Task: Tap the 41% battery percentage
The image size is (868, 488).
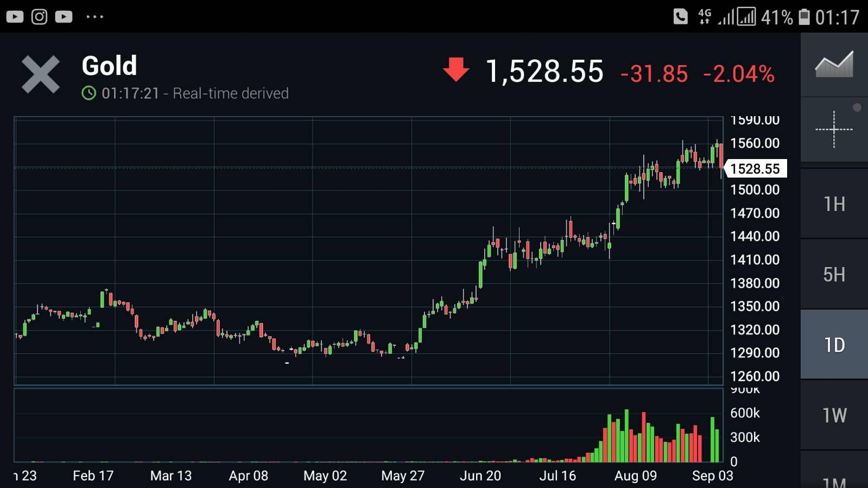Action: (777, 17)
